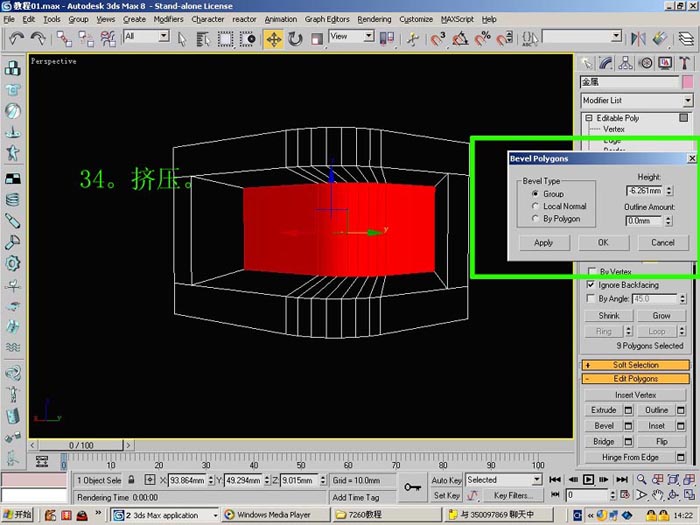This screenshot has height=525, width=700.
Task: Open the Display command panel tab
Action: click(665, 63)
